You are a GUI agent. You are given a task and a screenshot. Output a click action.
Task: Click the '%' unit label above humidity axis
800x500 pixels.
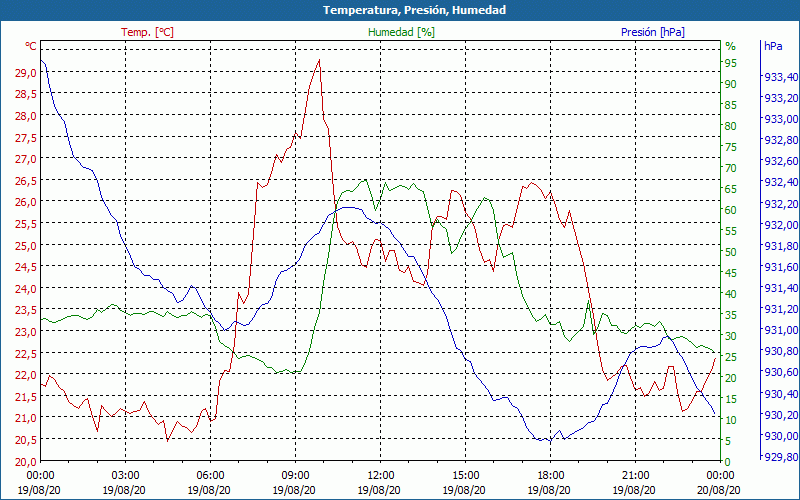[731, 46]
